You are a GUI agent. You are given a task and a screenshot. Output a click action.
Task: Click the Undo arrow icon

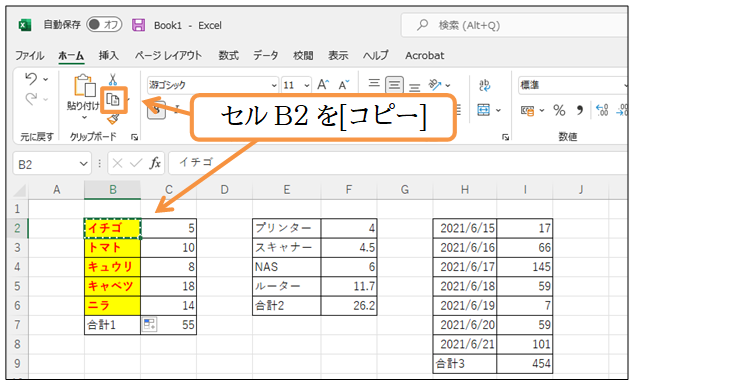(x=31, y=79)
